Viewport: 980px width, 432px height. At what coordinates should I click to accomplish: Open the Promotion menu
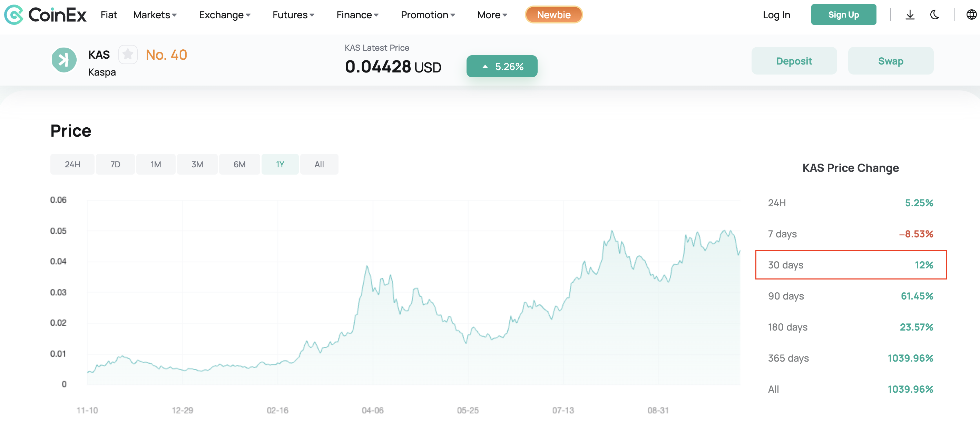click(428, 15)
